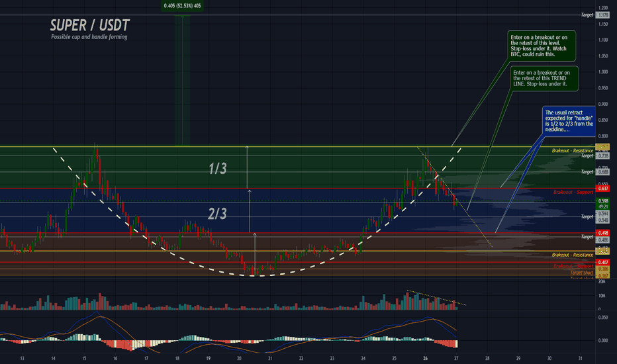Open the 'Watch BTC, could ruin this' note

click(542, 46)
